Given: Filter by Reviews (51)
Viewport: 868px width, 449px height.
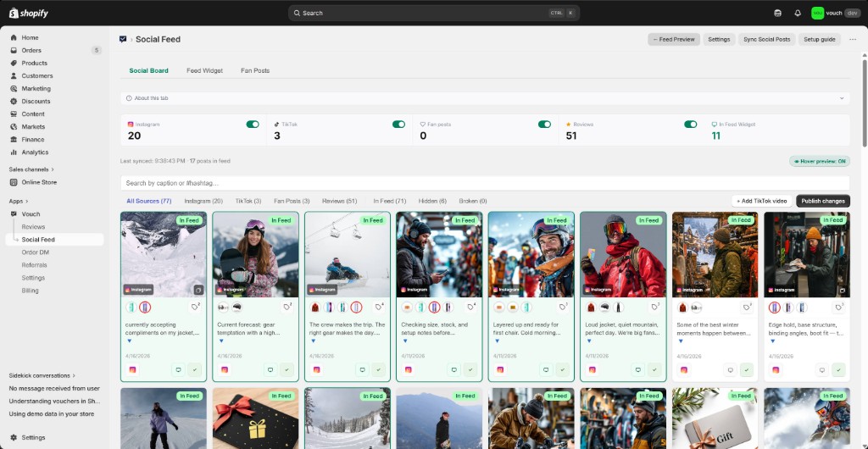Looking at the screenshot, I should click(339, 202).
